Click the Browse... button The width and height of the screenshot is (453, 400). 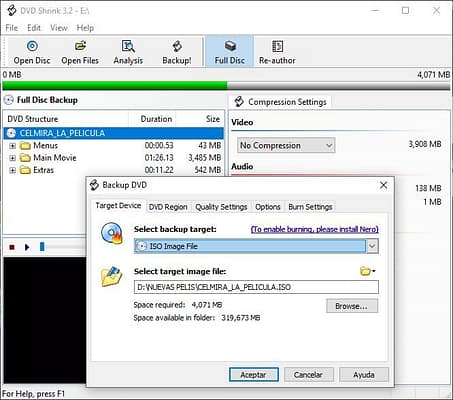tap(352, 306)
